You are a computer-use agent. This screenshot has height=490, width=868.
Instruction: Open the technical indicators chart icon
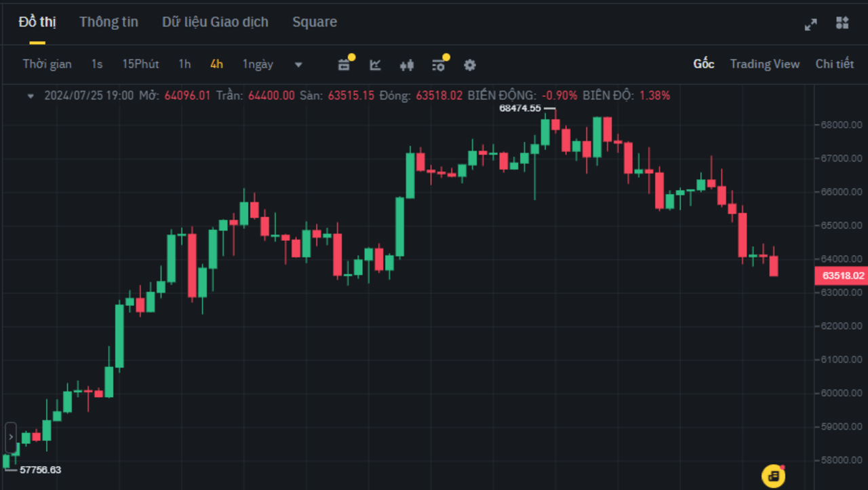pyautogui.click(x=375, y=64)
